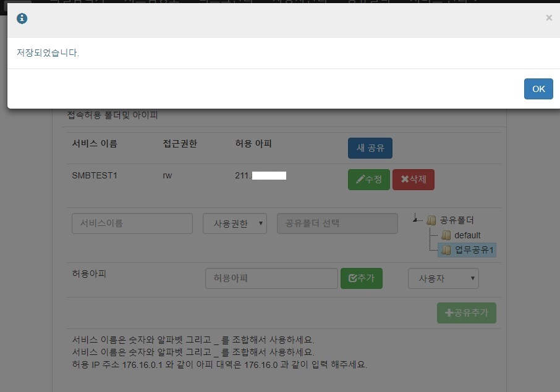
Task: Click the 허용 아피 column header
Action: 253,144
